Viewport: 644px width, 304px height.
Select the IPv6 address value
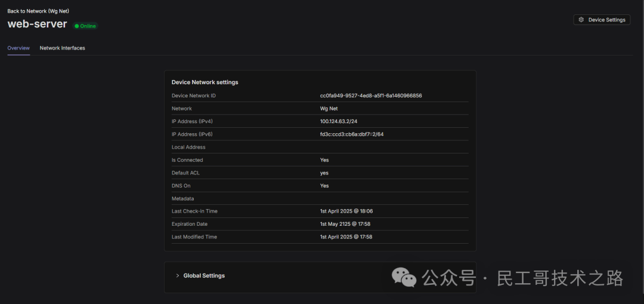[x=352, y=134]
